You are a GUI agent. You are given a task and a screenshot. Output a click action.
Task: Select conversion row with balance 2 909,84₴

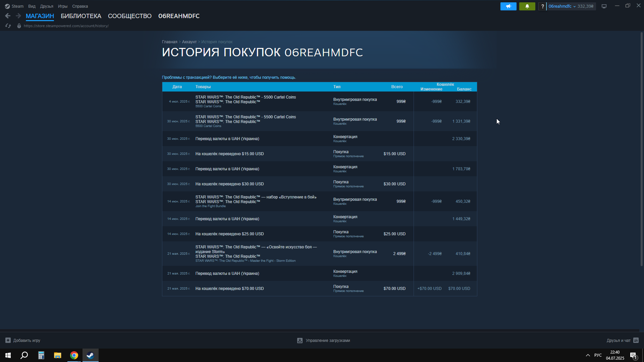click(319, 273)
